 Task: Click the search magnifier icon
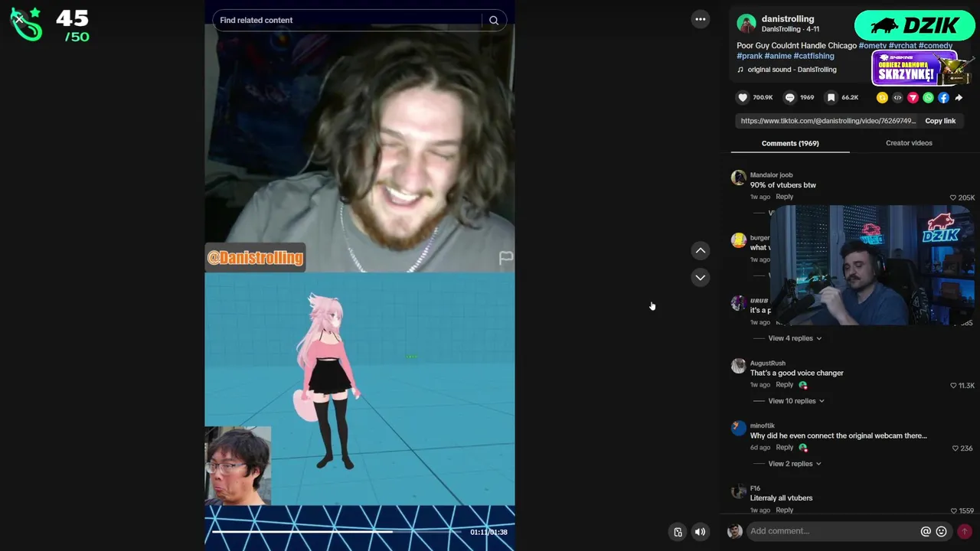[494, 21]
